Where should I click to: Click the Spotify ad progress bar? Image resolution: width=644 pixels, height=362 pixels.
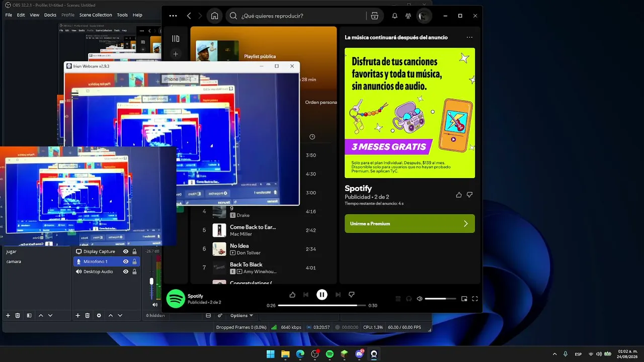click(322, 305)
